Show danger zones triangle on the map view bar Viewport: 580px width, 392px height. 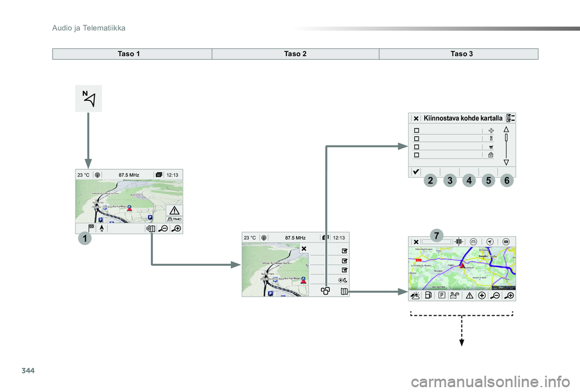tap(469, 295)
